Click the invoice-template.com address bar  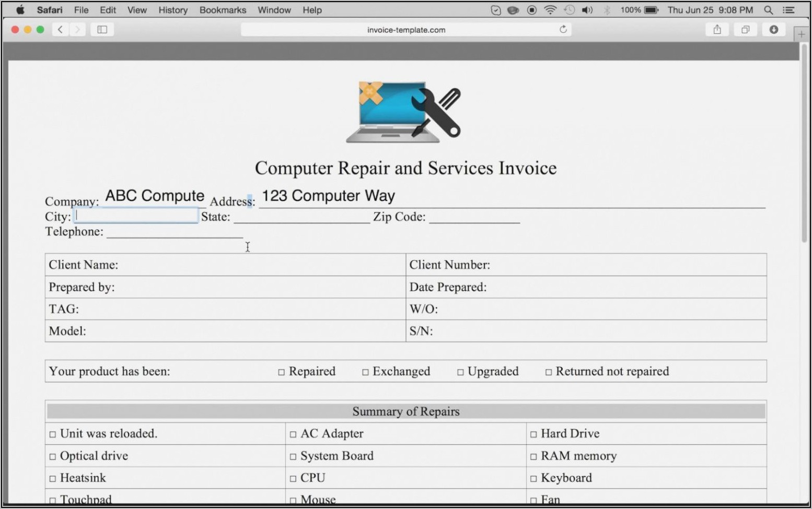click(405, 30)
